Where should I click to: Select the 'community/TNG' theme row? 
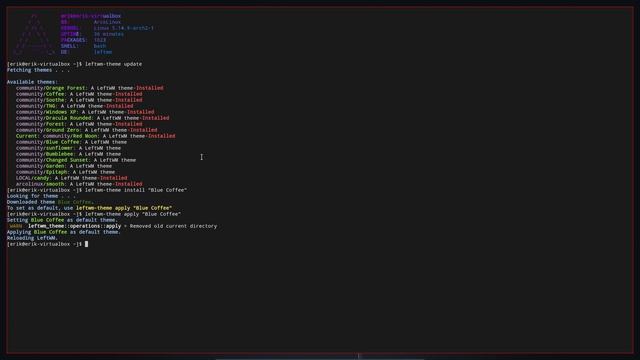74,106
